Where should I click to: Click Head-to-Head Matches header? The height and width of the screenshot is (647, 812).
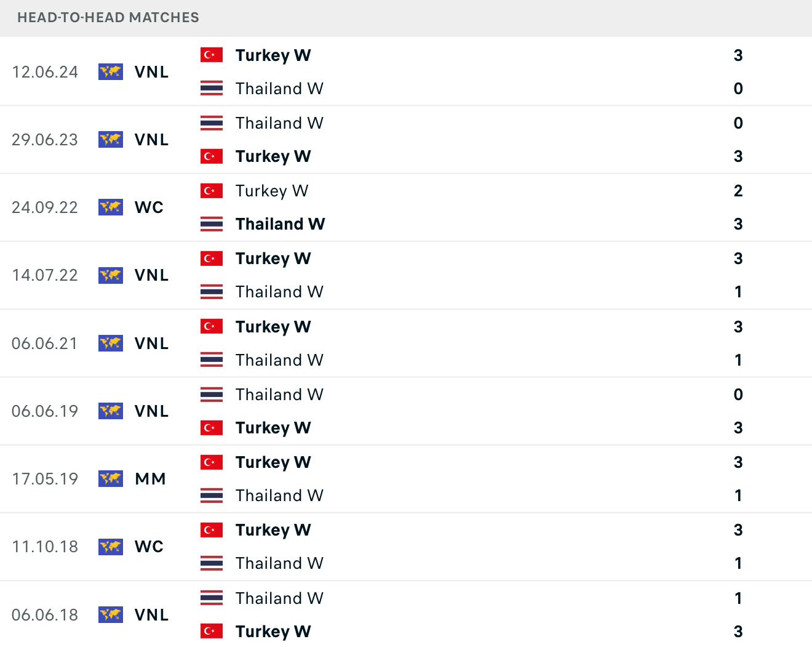pyautogui.click(x=108, y=17)
